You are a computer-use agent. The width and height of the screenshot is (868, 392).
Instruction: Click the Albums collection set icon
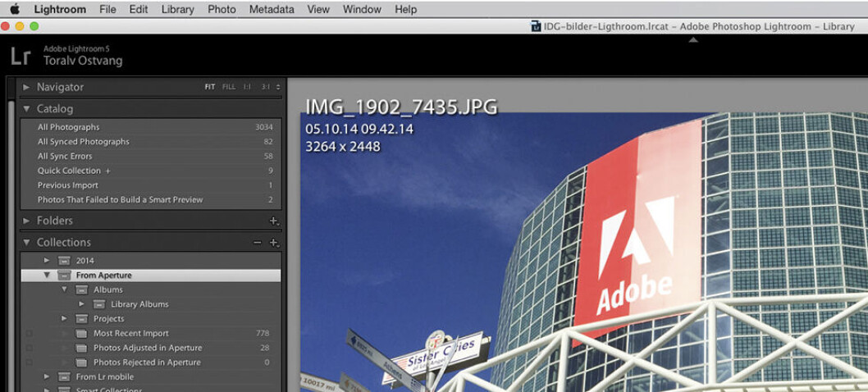[x=81, y=289]
